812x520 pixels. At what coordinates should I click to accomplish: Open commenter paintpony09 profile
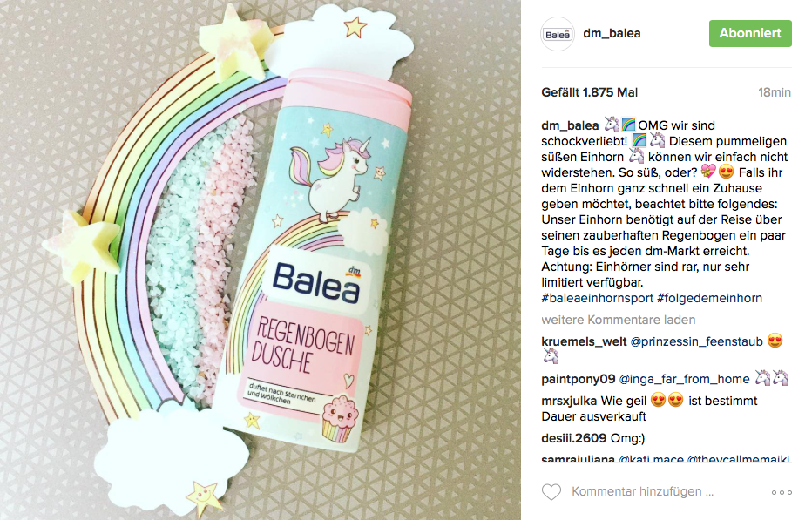click(x=578, y=379)
